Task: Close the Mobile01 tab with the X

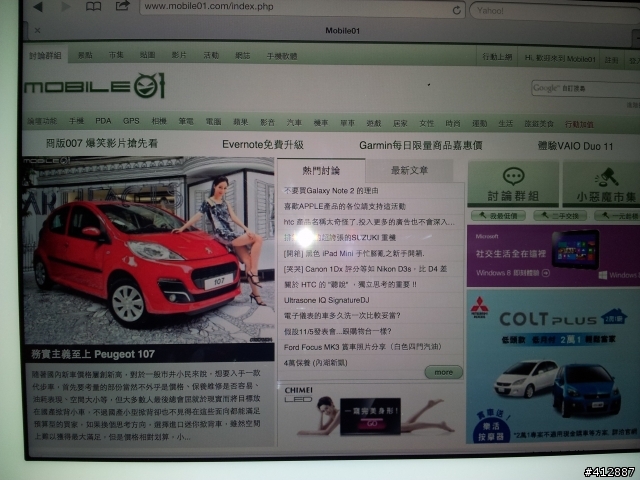Action: tap(37, 30)
